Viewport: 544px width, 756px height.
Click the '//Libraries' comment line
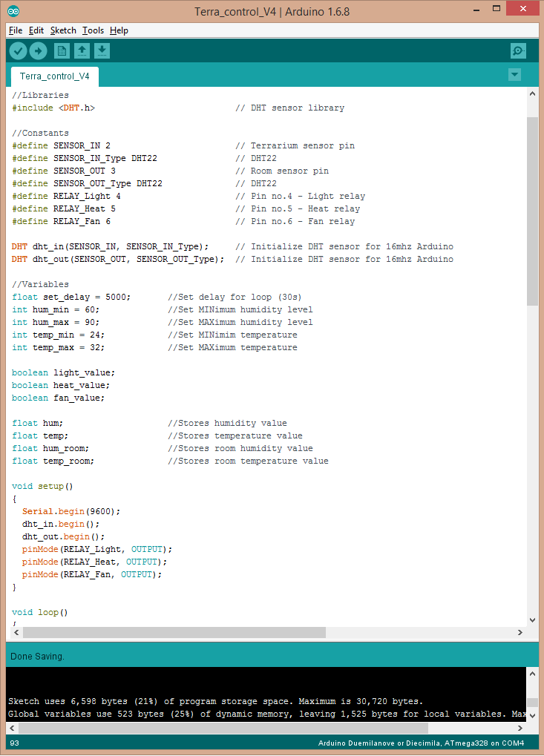coord(41,96)
